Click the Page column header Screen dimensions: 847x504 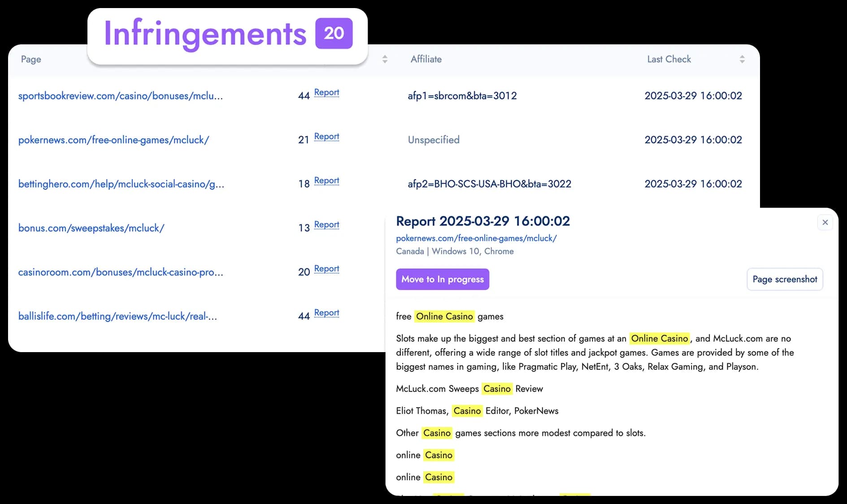31,59
